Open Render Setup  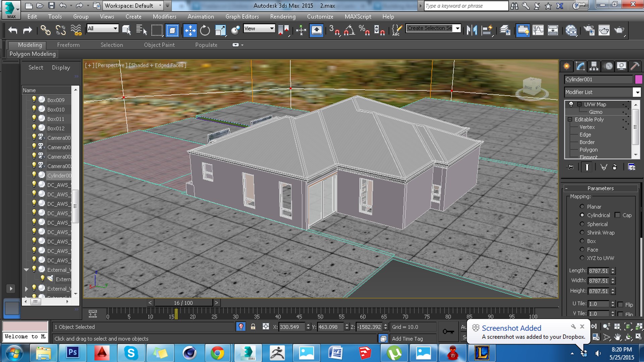[x=589, y=31]
